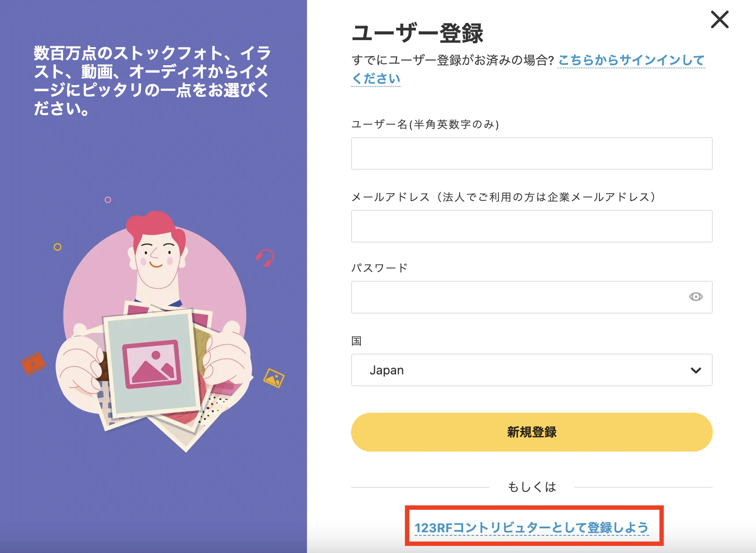Click the small yellow circle decoration
The width and height of the screenshot is (756, 553).
(x=57, y=247)
